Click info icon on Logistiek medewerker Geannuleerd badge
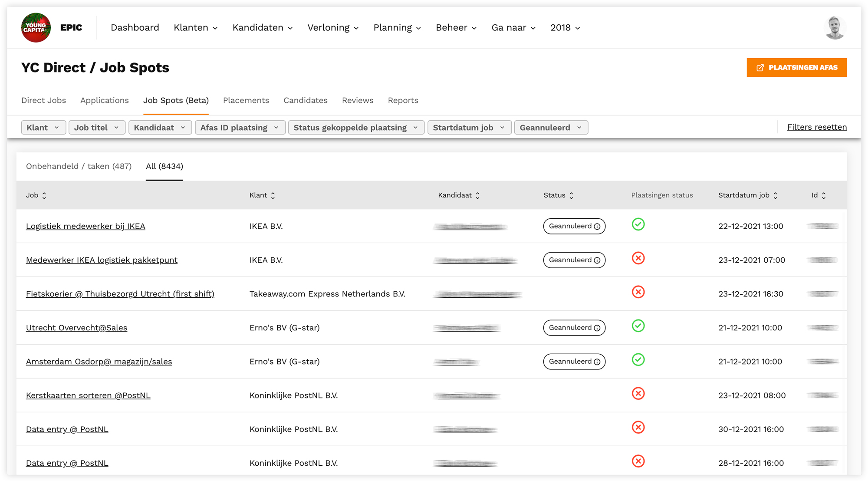Screen dimensions: 868x484 [x=597, y=227]
